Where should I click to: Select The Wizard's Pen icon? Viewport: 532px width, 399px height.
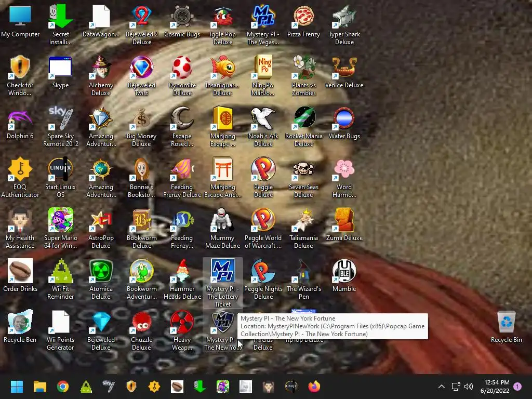coord(303,279)
